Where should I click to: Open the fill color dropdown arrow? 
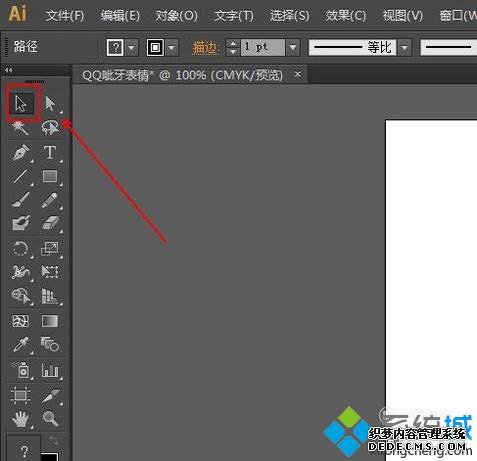click(x=132, y=47)
